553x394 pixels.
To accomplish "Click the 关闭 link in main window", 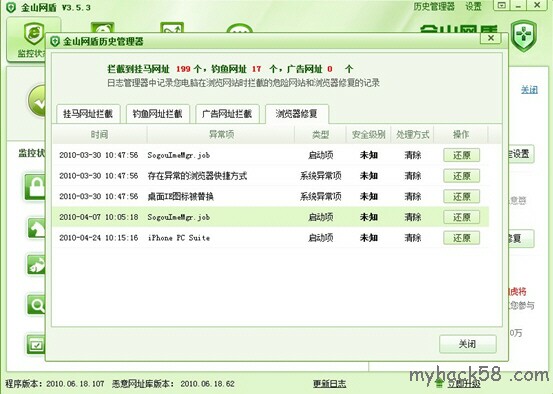I will (x=529, y=90).
